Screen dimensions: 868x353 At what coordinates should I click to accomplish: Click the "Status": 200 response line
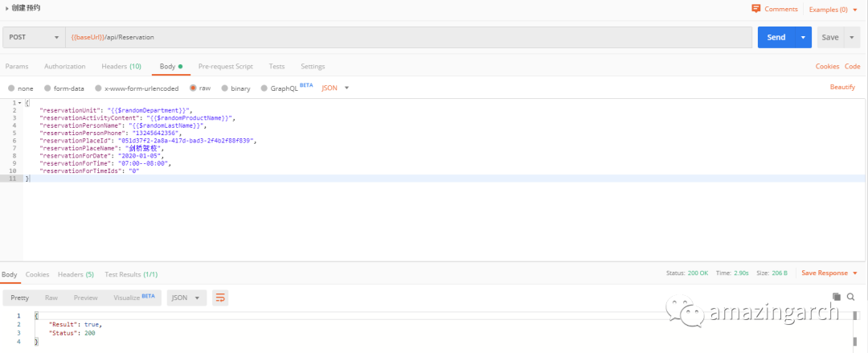tap(72, 333)
